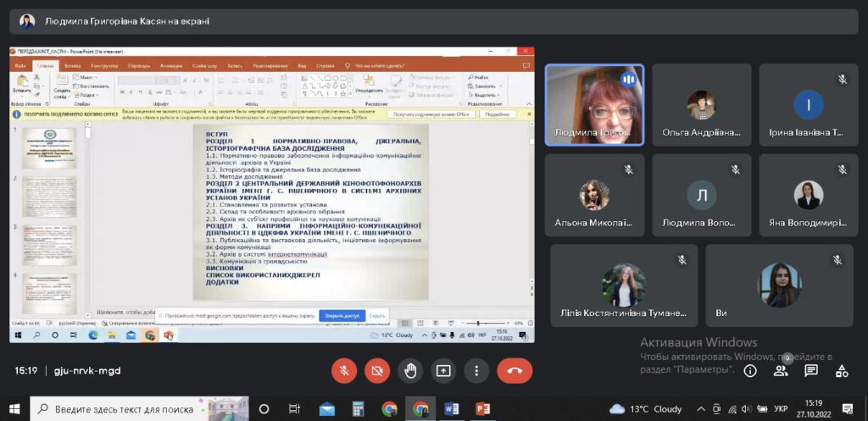Image resolution: width=868 pixels, height=421 pixels.
Task: Open Word from the Windows taskbar
Action: click(452, 408)
